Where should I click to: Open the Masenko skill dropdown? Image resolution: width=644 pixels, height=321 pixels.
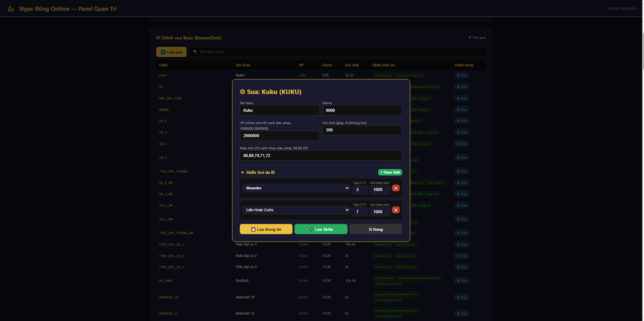point(296,188)
